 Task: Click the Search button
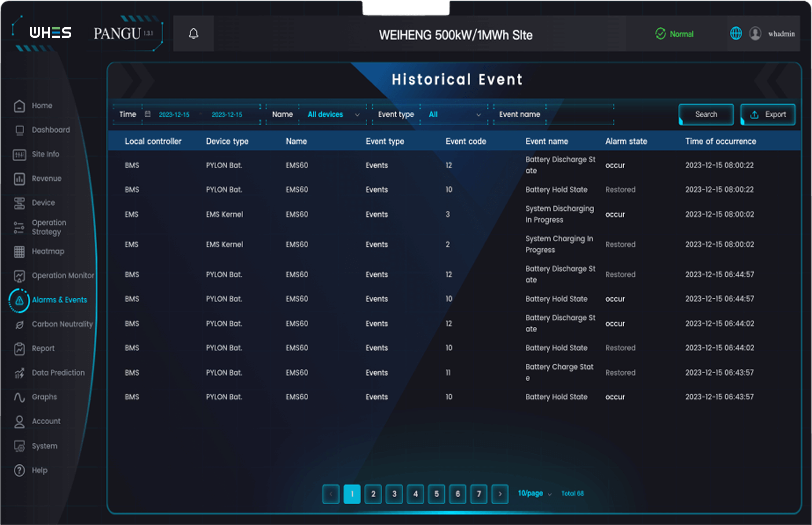pos(706,114)
